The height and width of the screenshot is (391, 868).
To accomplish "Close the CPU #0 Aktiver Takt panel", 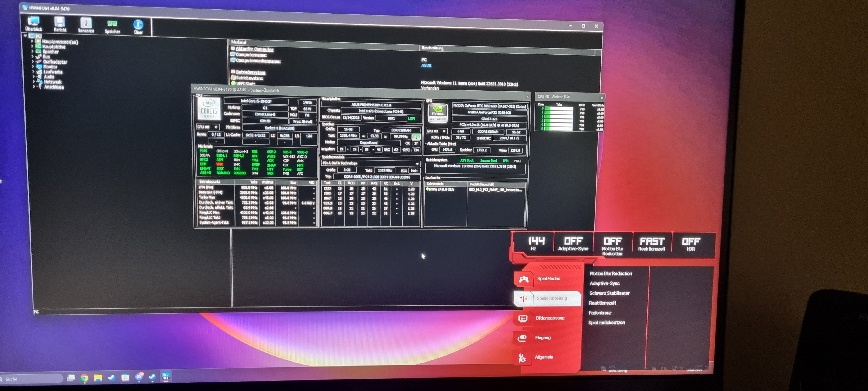I will 602,98.
